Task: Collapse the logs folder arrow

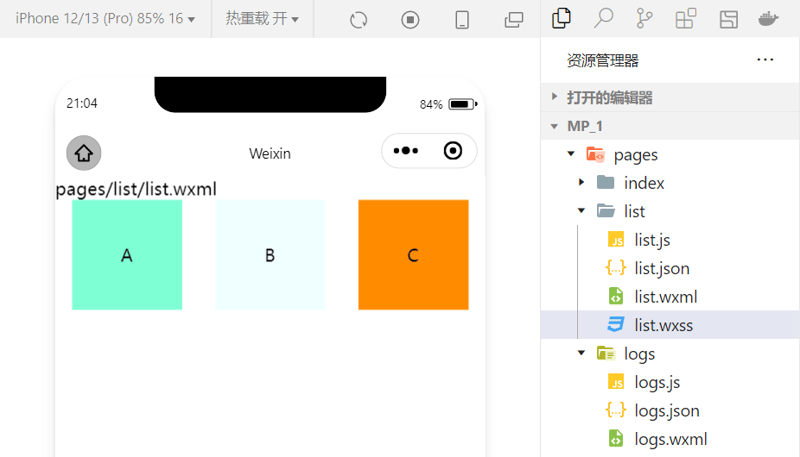Action: (x=581, y=353)
